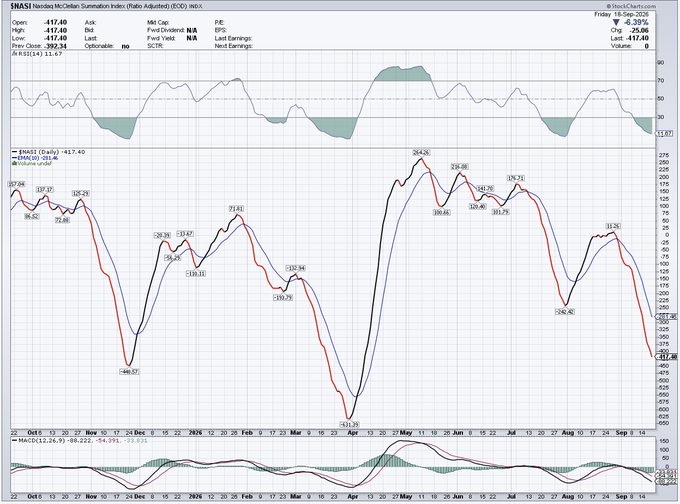Click the Volume value 0 at top right
The height and width of the screenshot is (504, 680).
(x=647, y=46)
